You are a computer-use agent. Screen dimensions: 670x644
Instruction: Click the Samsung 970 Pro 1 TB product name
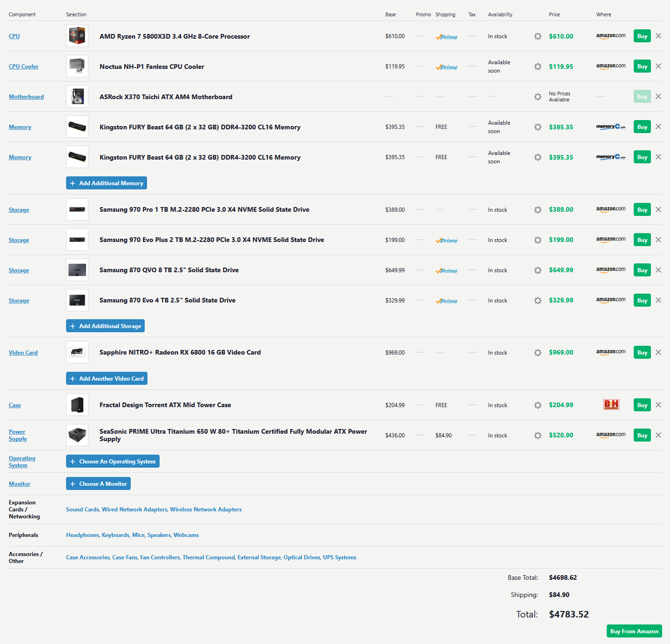(x=204, y=210)
